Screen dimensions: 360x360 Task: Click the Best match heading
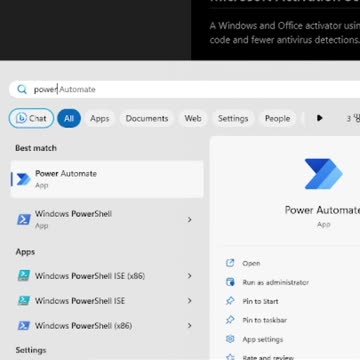[x=36, y=148]
